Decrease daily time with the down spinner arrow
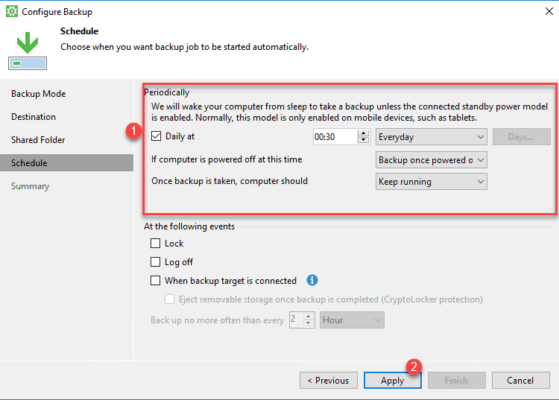Image resolution: width=559 pixels, height=400 pixels. [x=363, y=140]
